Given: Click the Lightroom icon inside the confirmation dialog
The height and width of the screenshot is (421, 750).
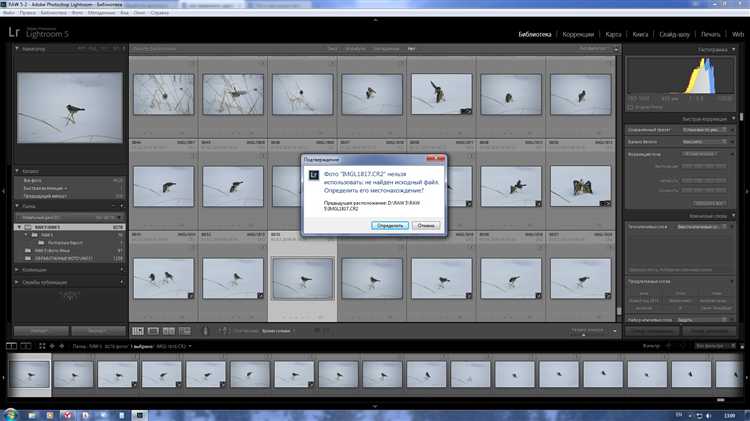Looking at the screenshot, I should point(313,175).
